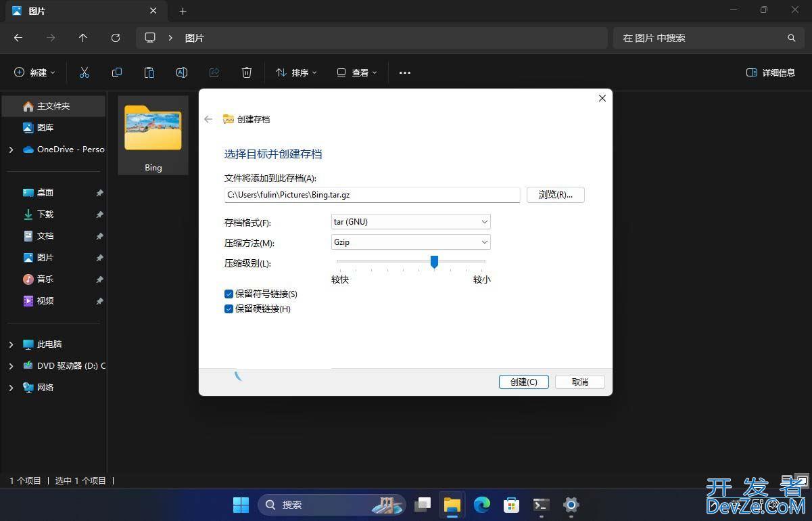The height and width of the screenshot is (521, 812).
Task: Click the Rename icon in toolbar
Action: 182,72
